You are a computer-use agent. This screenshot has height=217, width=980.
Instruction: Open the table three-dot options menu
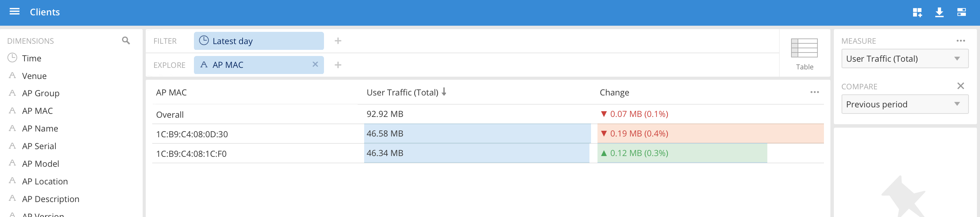pyautogui.click(x=814, y=92)
